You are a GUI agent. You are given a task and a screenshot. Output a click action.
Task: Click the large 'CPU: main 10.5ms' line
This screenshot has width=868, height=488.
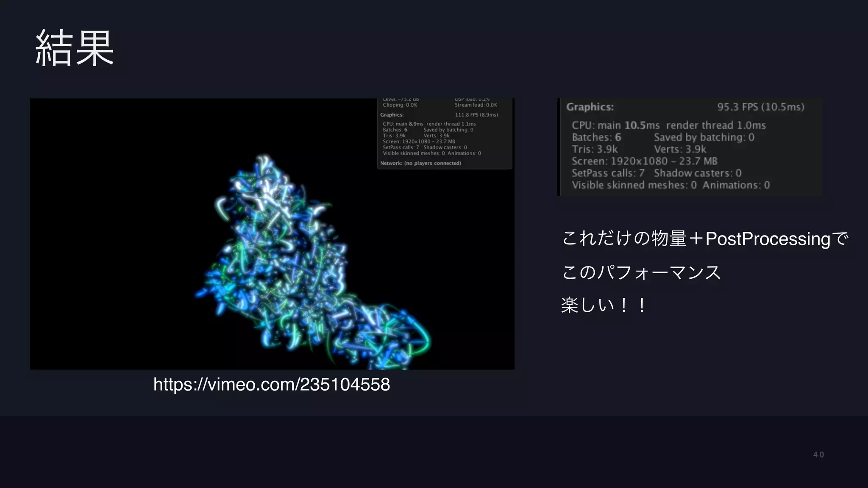[615, 125]
